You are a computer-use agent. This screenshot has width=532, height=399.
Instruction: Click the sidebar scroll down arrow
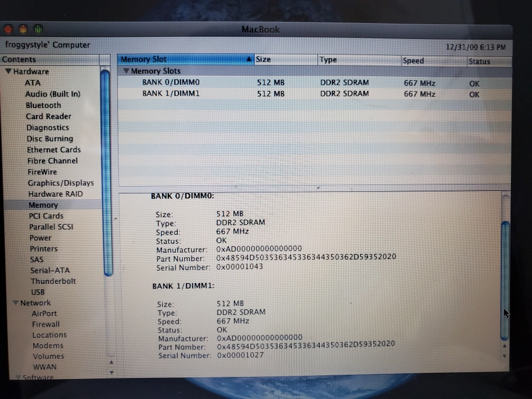pos(111,373)
